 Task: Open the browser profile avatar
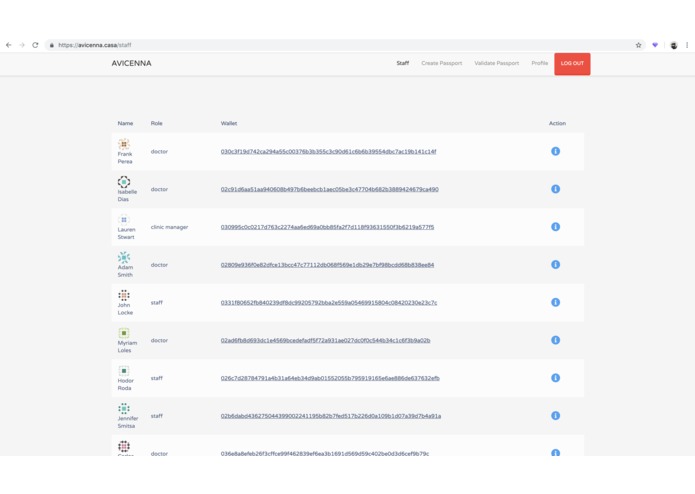tap(674, 45)
